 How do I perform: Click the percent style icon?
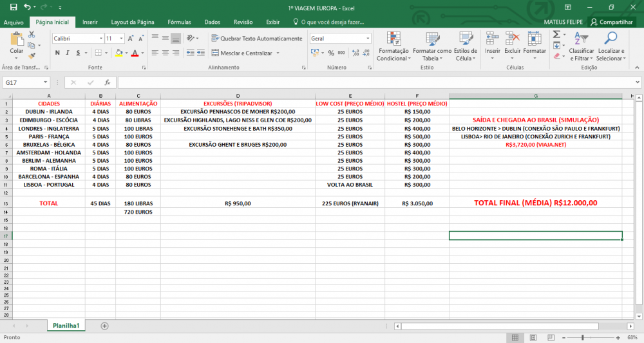click(x=331, y=53)
